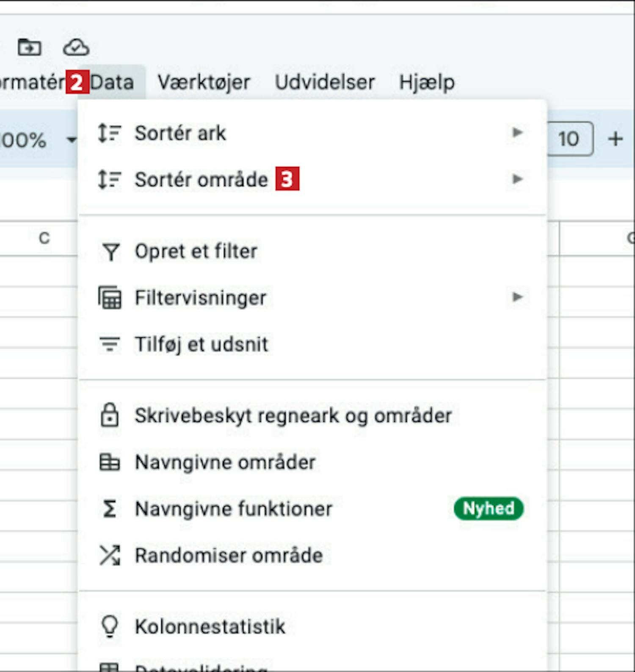Select Randomiser område
The height and width of the screenshot is (672, 635).
tap(312, 555)
